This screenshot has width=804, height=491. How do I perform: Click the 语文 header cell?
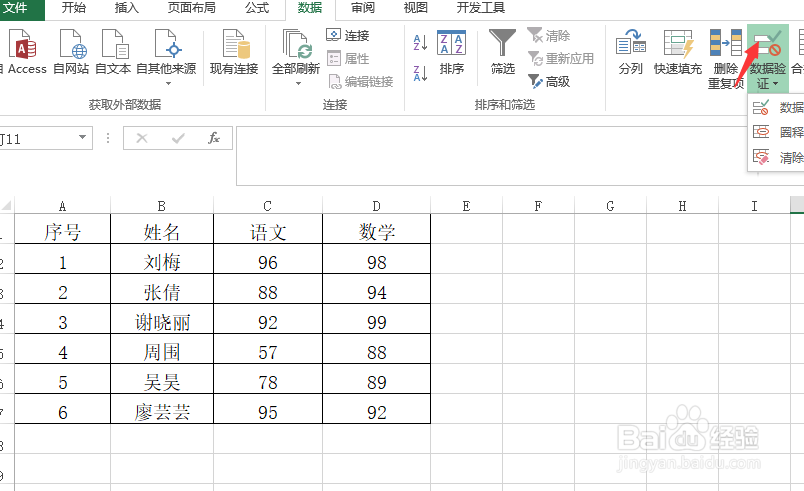268,229
